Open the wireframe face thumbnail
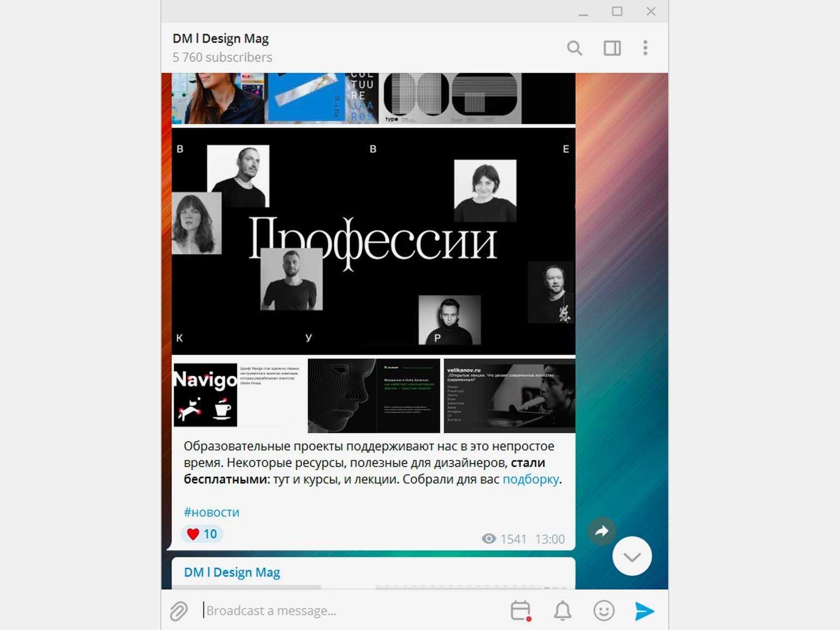The height and width of the screenshot is (630, 840). (374, 395)
